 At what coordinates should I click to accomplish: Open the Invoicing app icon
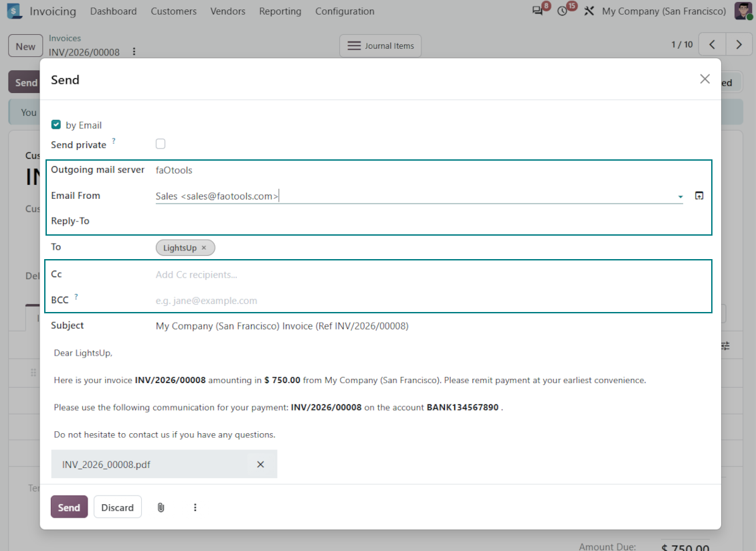coord(15,11)
